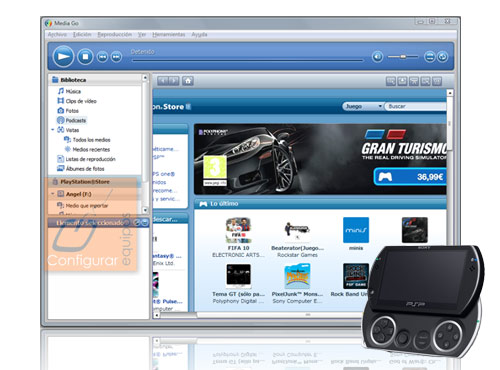Open the Gran Turismo thumbnail beside minis
The width and height of the screenshot is (500, 370).
point(415,230)
